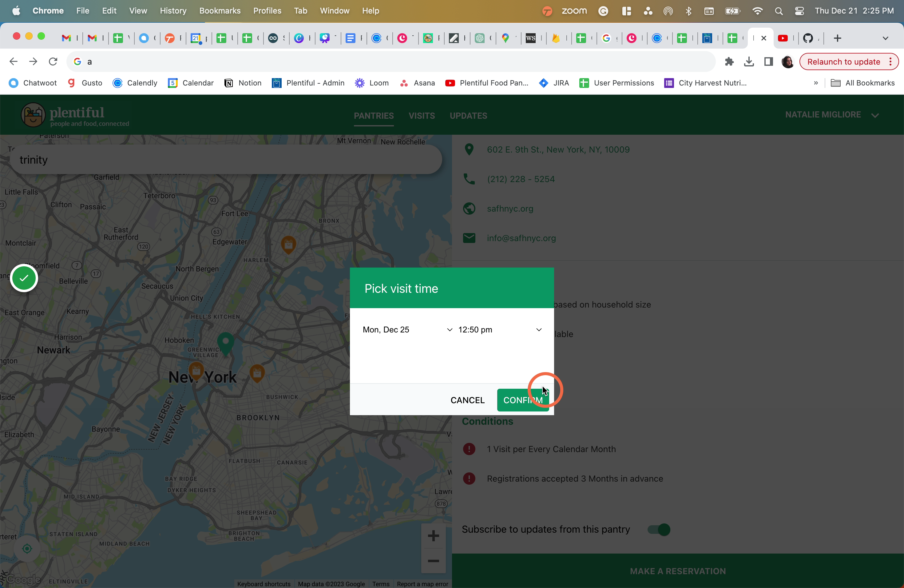This screenshot has width=904, height=588.
Task: Reload the current page
Action: coord(53,62)
